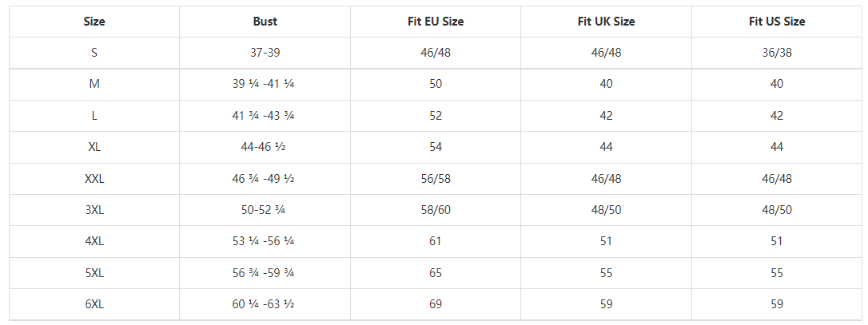The image size is (868, 325).
Task: Click the Fit UK Size header
Action: pos(606,22)
